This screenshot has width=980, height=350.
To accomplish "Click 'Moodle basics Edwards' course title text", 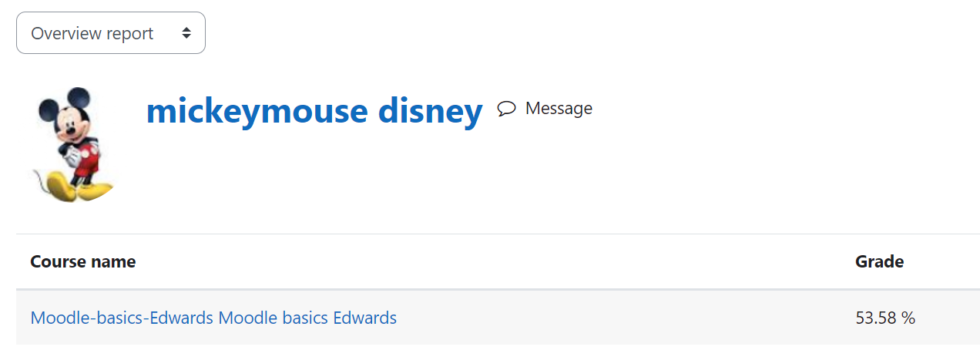I will coord(307,317).
